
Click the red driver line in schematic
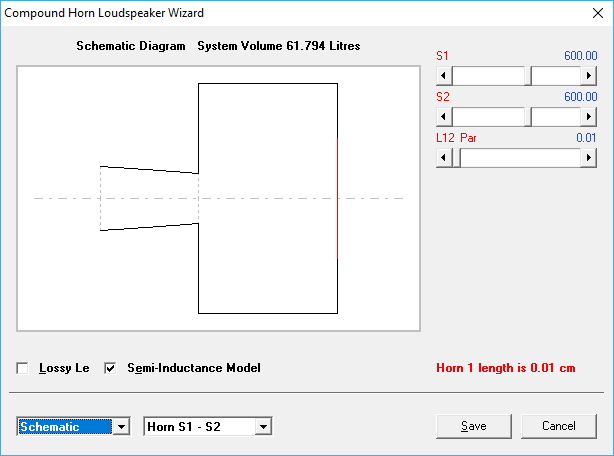[x=337, y=198]
